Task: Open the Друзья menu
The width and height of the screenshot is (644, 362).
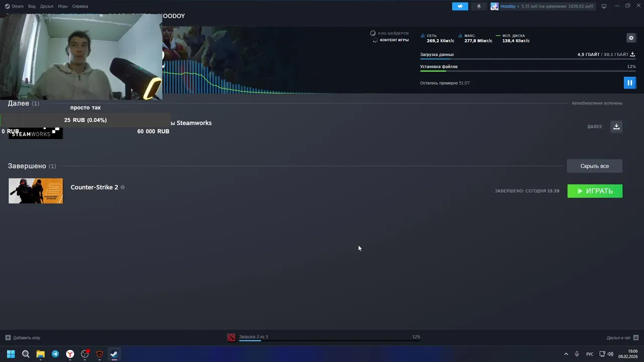Action: [x=46, y=7]
